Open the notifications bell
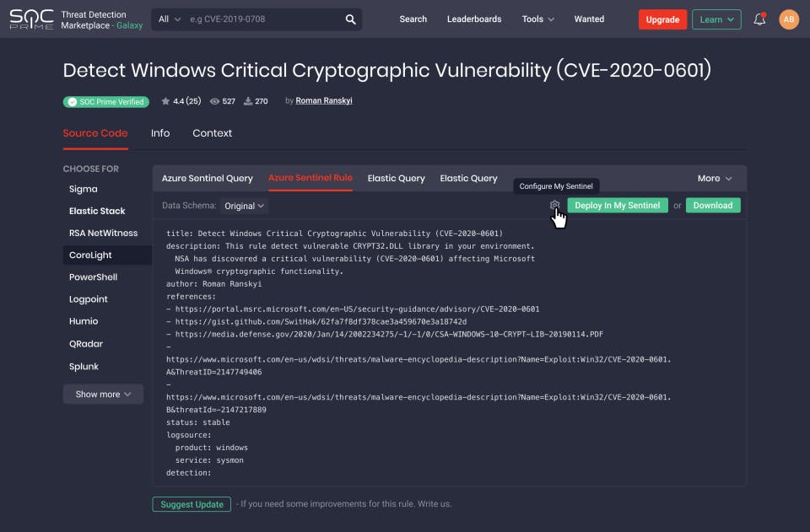 pos(759,19)
